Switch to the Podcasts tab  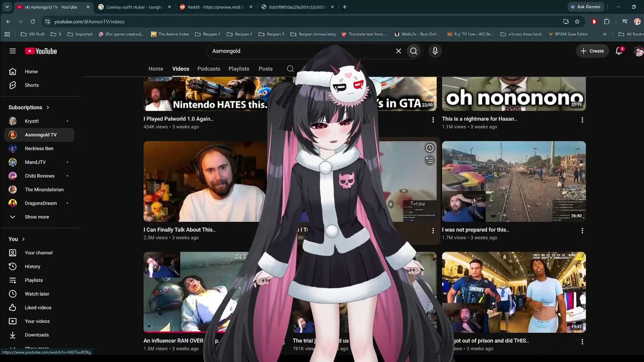point(209,69)
